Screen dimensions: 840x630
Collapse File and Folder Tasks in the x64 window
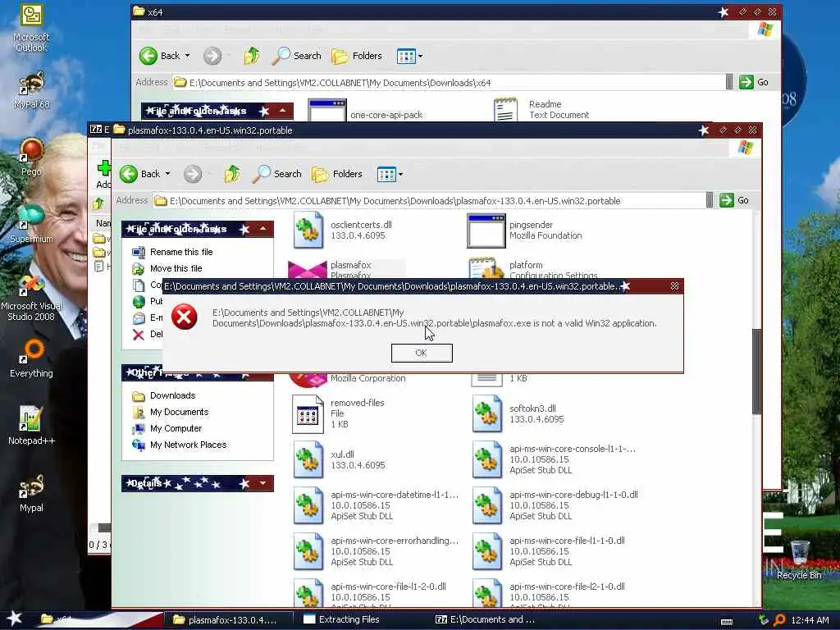(x=282, y=111)
